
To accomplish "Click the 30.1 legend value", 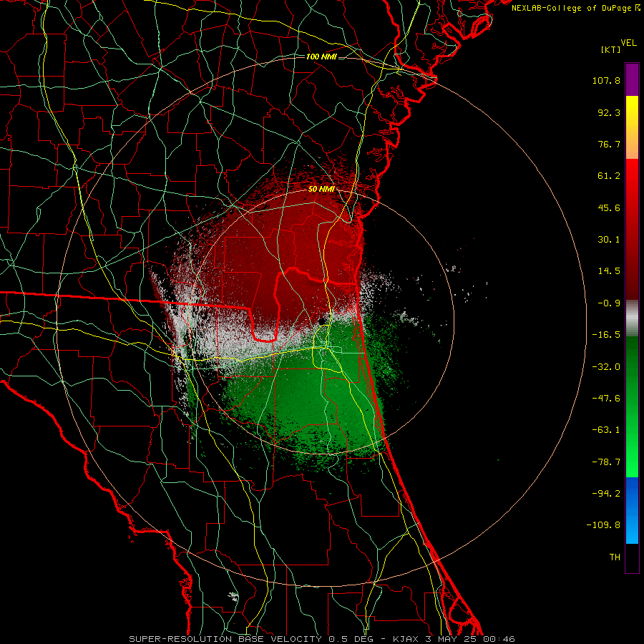I will (x=609, y=240).
